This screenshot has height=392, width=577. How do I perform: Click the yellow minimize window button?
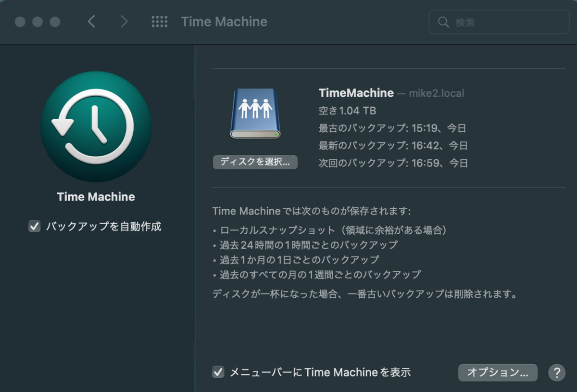point(38,22)
